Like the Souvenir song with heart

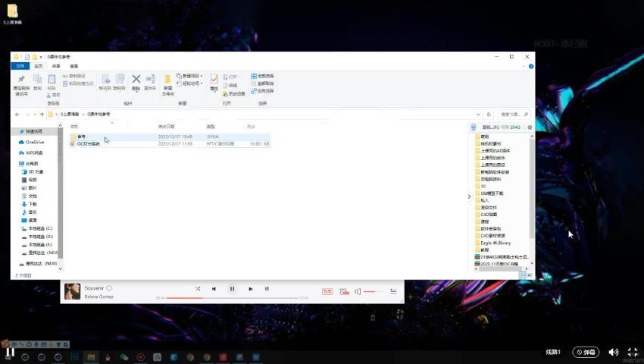pyautogui.click(x=109, y=288)
